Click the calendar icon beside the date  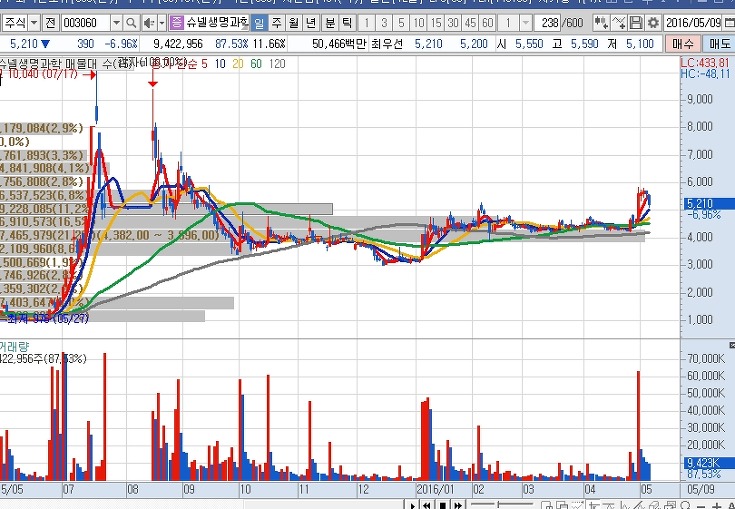point(729,22)
